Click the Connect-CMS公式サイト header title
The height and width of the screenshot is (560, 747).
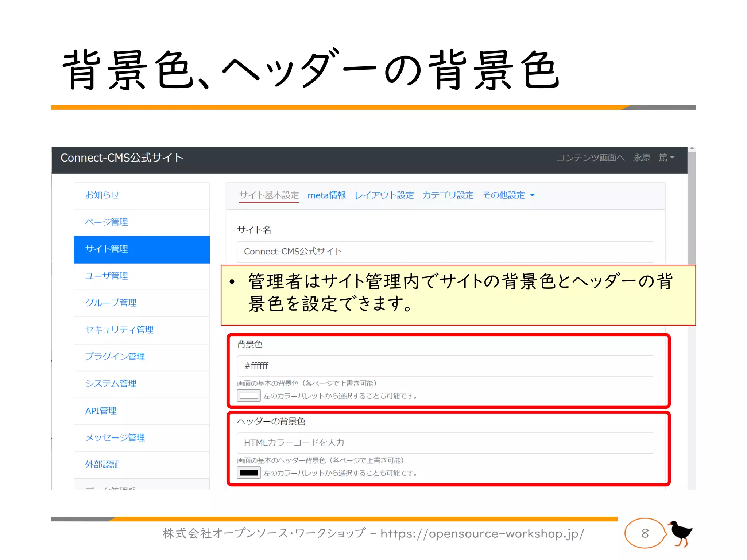[x=122, y=158]
